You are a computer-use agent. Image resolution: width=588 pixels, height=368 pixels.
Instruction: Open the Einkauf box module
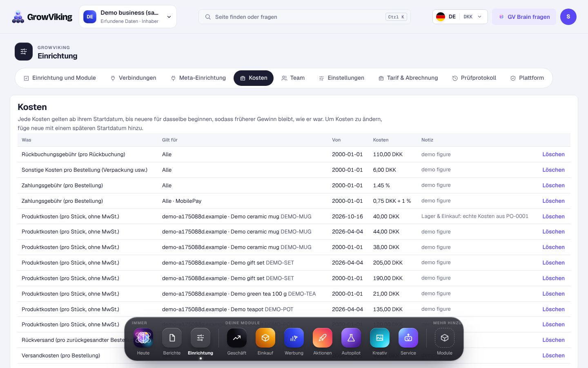[265, 338]
